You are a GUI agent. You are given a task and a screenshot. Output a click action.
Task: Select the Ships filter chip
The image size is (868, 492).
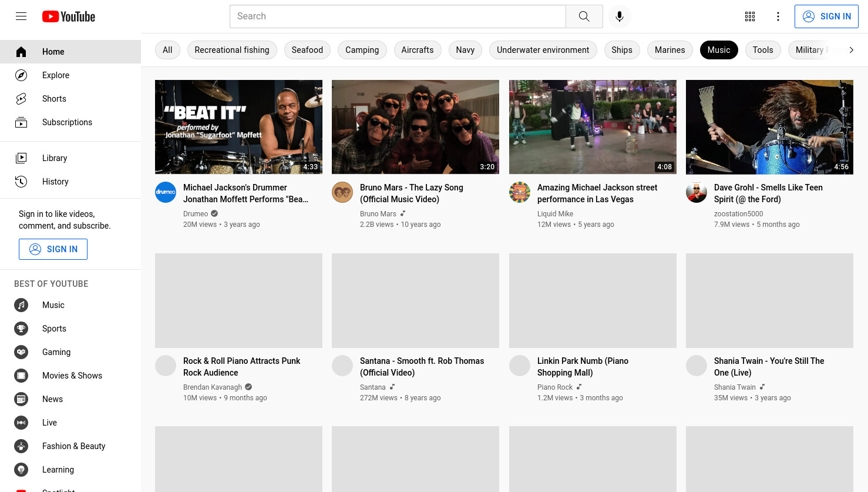point(622,50)
